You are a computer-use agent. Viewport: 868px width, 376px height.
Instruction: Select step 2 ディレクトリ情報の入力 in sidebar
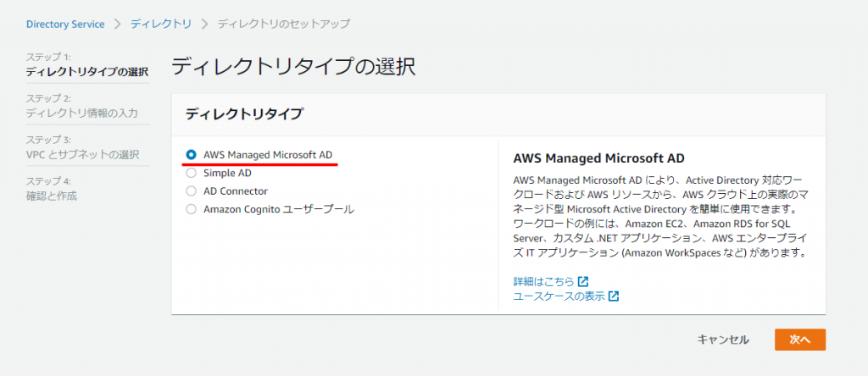pos(82,113)
